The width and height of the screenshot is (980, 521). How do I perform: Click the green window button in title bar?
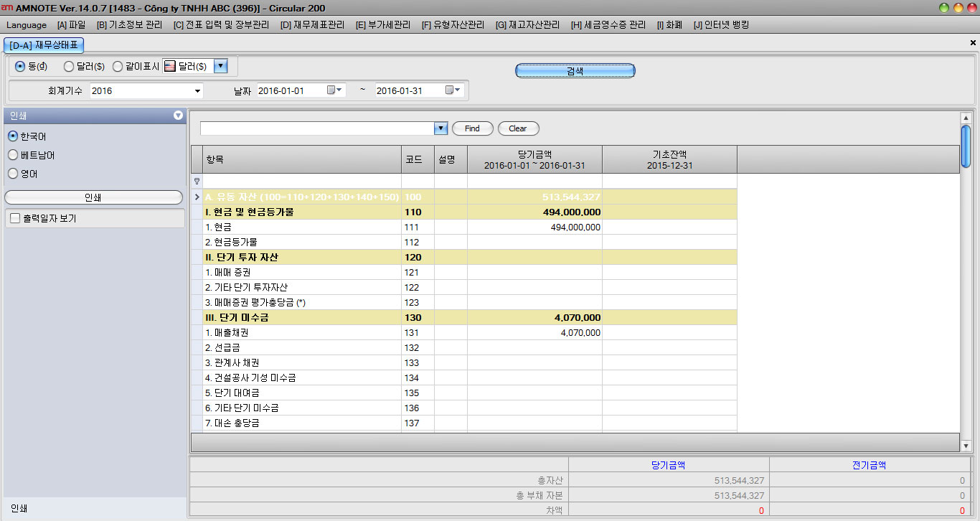[x=943, y=8]
